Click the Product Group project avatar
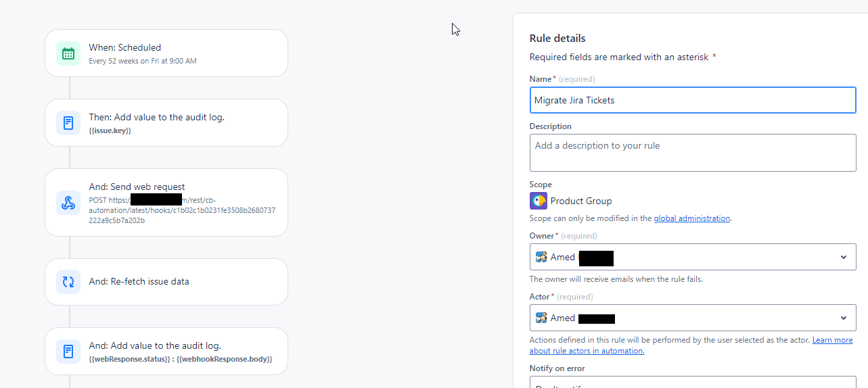Image resolution: width=868 pixels, height=388 pixels. click(539, 201)
